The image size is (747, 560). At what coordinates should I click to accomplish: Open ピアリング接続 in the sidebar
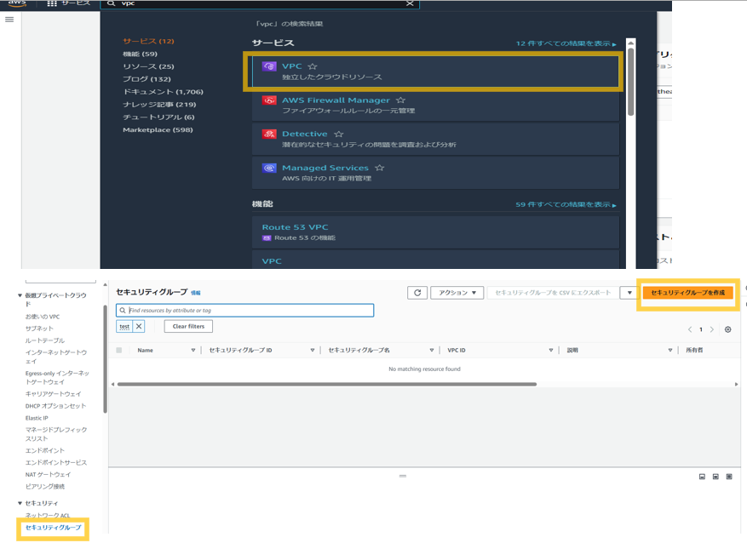[x=45, y=486]
